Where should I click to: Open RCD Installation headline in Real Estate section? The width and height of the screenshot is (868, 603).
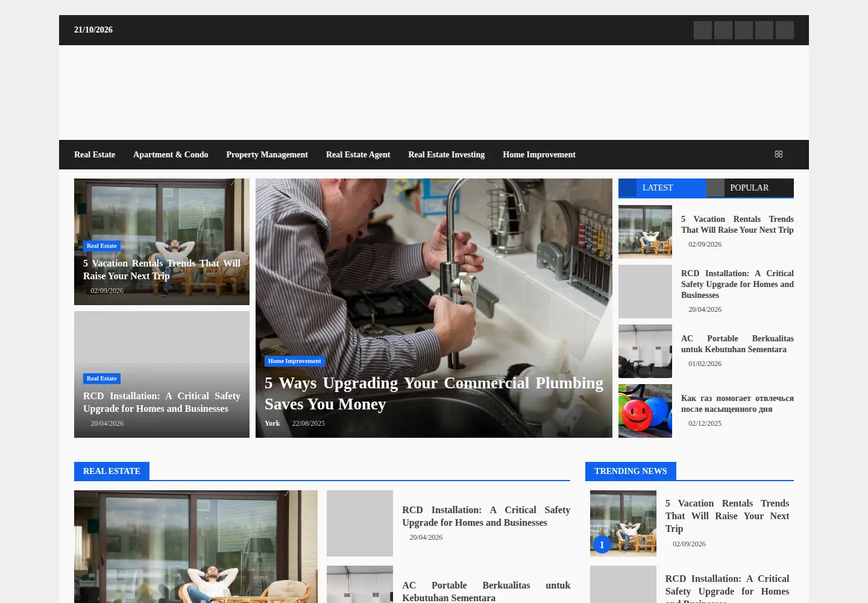coord(486,516)
